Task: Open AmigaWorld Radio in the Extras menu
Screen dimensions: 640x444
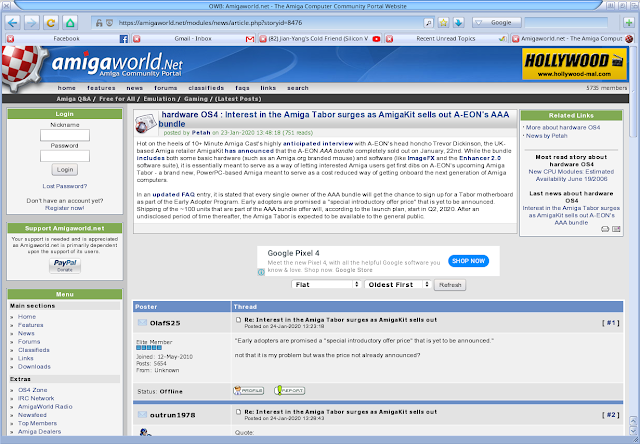Action: 45,407
